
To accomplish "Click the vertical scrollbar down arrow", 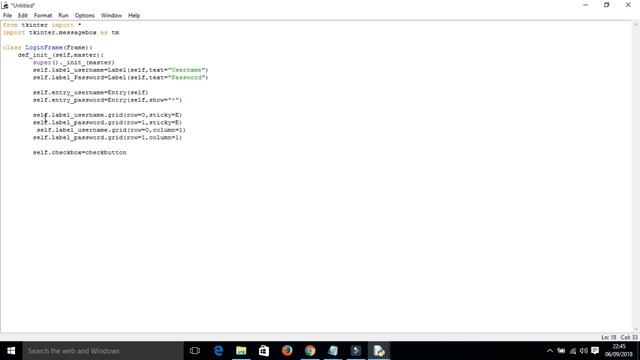I will [x=636, y=330].
